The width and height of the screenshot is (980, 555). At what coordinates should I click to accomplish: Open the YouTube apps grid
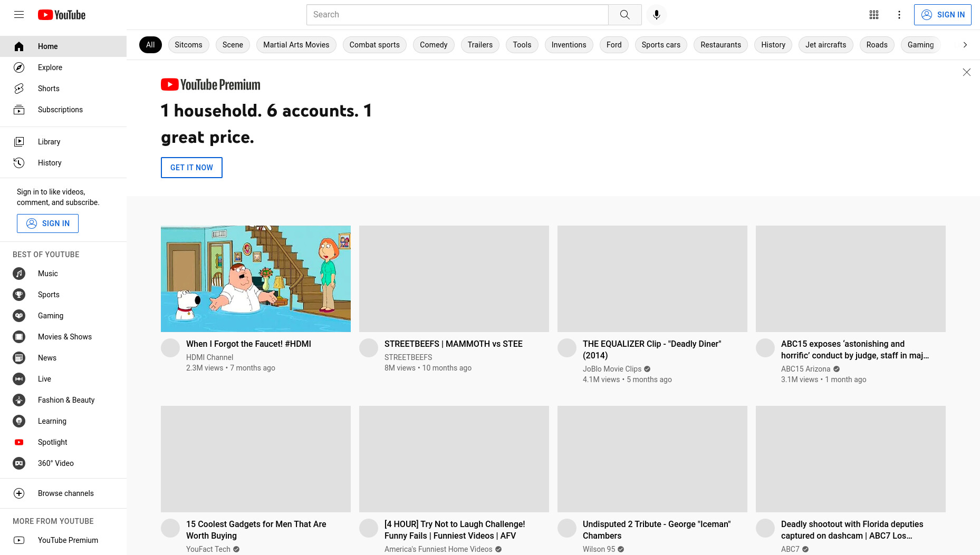874,15
